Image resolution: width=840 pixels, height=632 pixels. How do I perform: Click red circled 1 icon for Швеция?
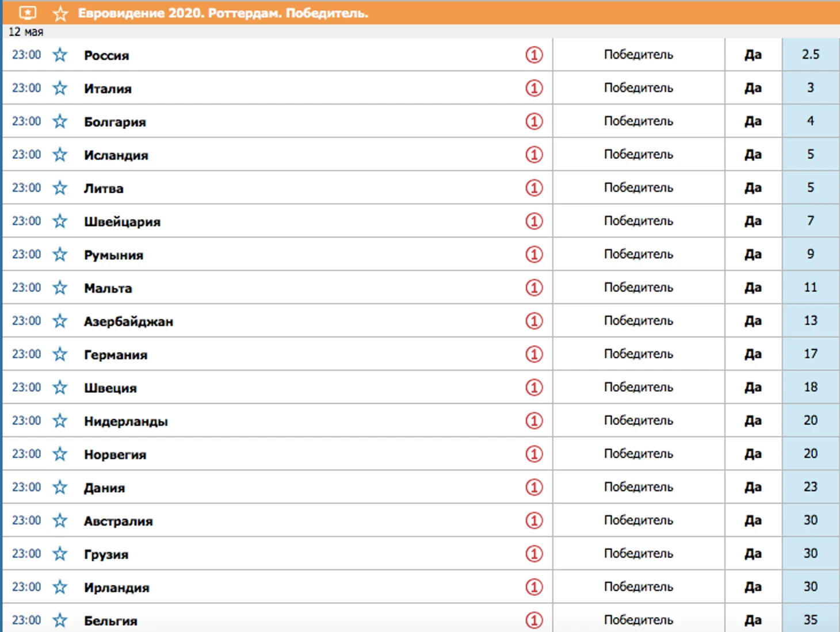(x=534, y=388)
